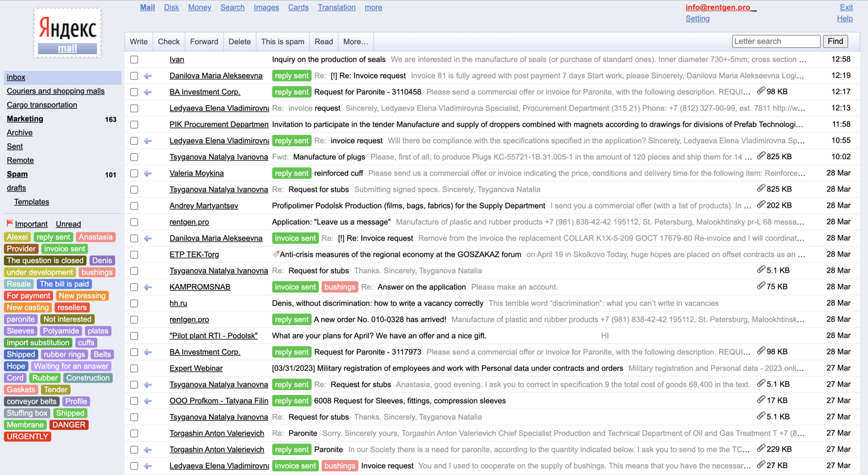
Task: Go to the Translation service tab
Action: [336, 7]
